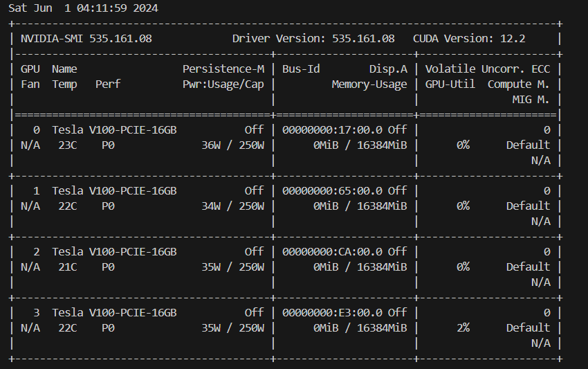Screen dimensions: 588x369
Task: Click the bus ID "00000000:65:00.0"
Action: click(332, 190)
